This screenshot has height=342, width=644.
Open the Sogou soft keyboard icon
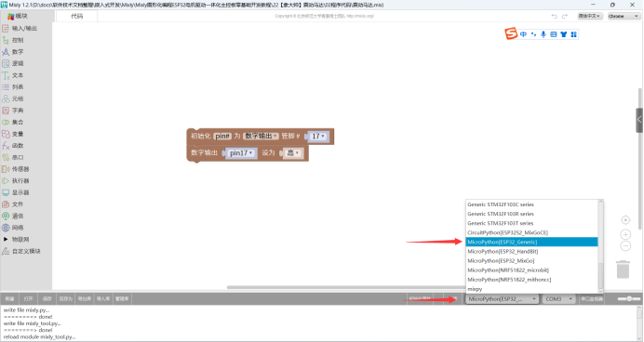coord(554,34)
